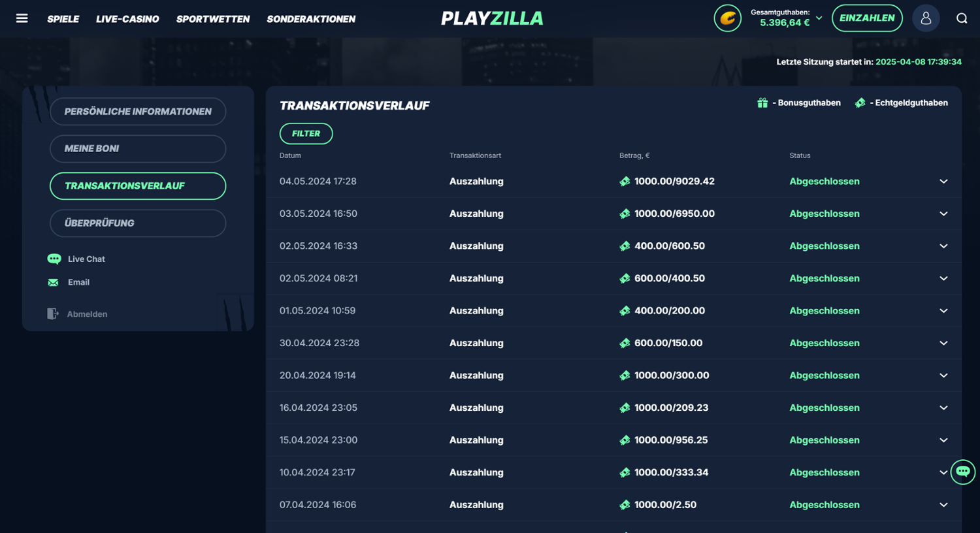
Task: Click the Abmelden logout door icon
Action: [53, 314]
